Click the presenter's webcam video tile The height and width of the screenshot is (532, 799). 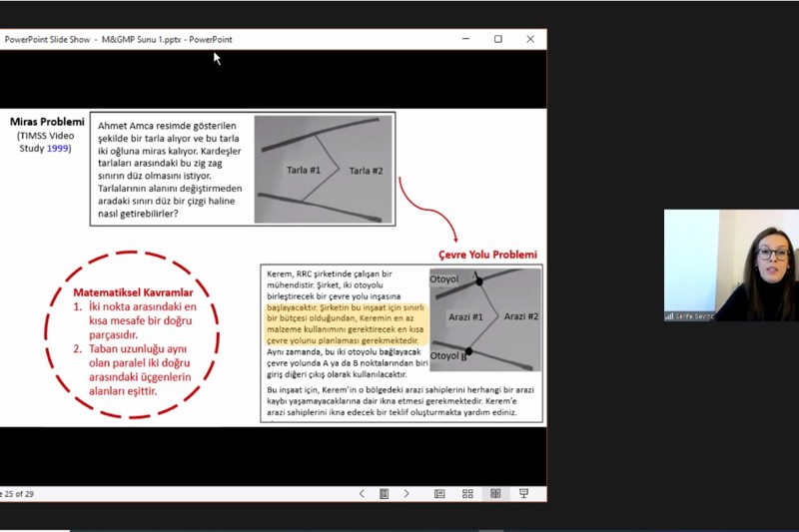pyautogui.click(x=731, y=265)
